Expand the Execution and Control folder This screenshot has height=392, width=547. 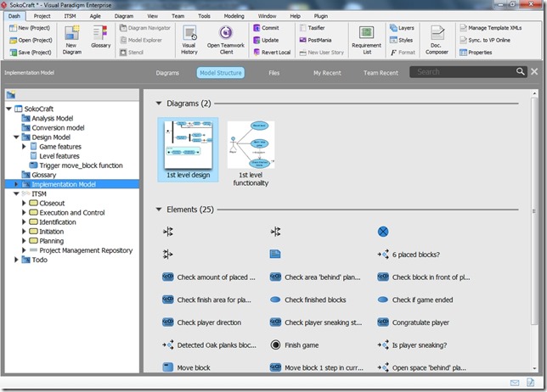24,213
